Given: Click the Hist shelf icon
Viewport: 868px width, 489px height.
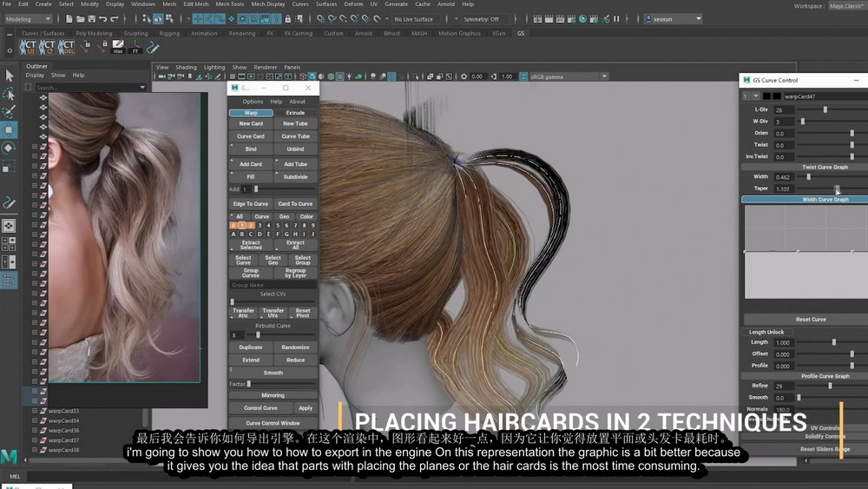Looking at the screenshot, I should (x=118, y=47).
